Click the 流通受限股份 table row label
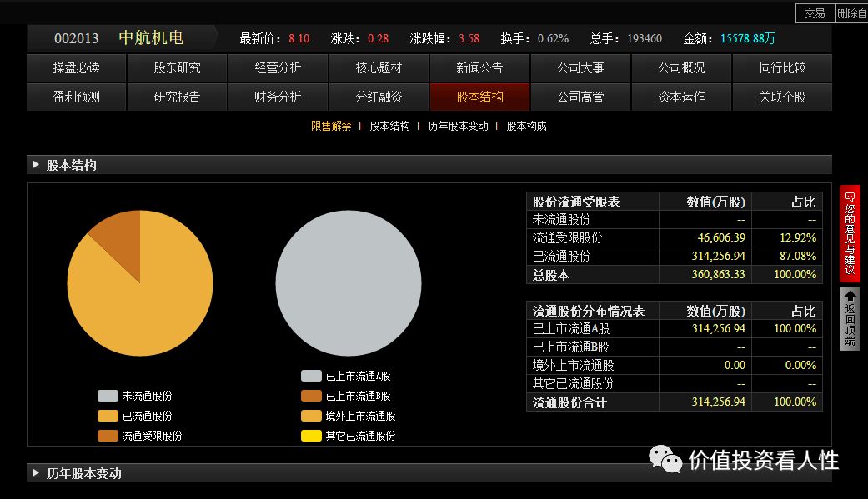The height and width of the screenshot is (499, 868). point(568,238)
